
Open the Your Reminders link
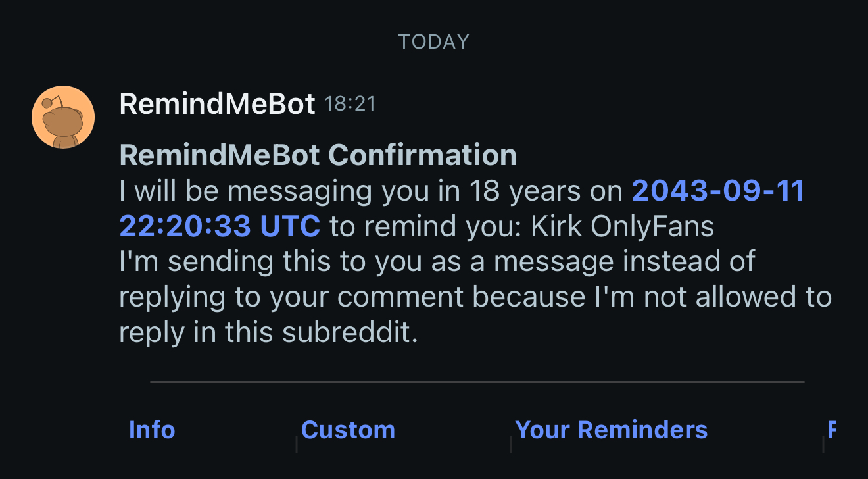611,430
